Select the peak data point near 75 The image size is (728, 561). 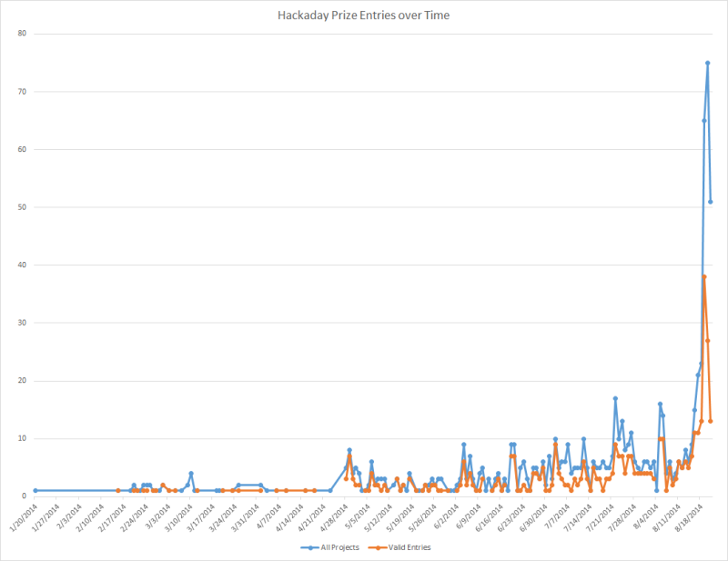pyautogui.click(x=707, y=62)
